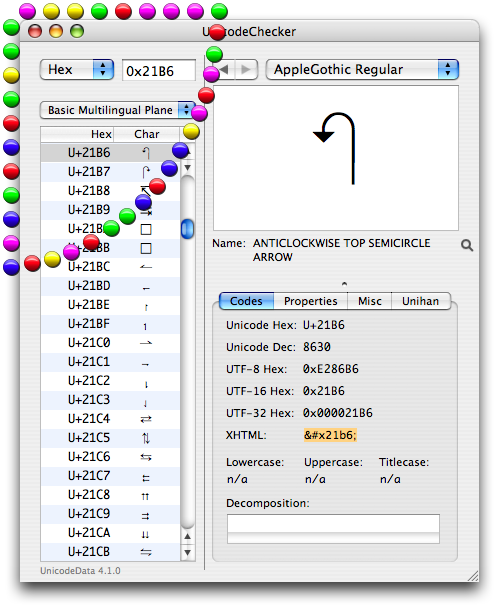This screenshot has height=607, width=503.
Task: Click the UnicodeData 4.1.0 version label
Action: (80, 571)
